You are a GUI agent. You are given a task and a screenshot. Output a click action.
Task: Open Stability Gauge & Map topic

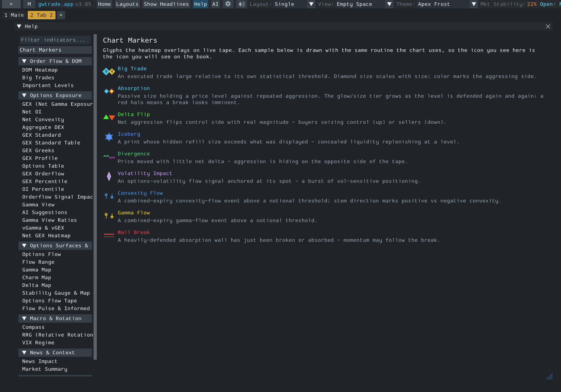tap(56, 293)
